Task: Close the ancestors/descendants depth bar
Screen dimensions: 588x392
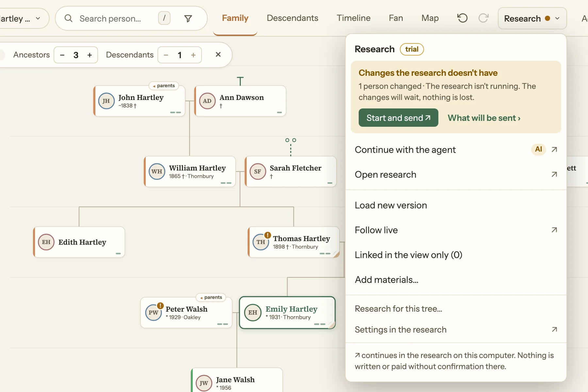Action: (x=218, y=55)
